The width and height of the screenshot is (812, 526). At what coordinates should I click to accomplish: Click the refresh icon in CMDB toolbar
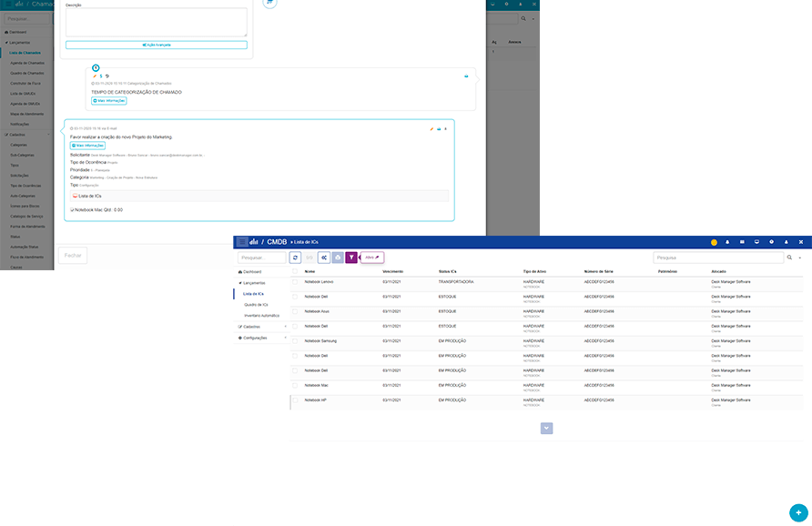coord(295,258)
